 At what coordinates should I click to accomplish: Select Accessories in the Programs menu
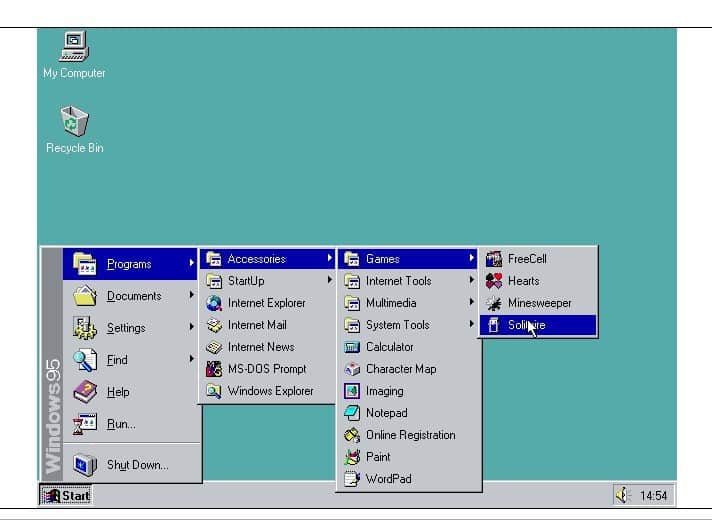click(267, 259)
